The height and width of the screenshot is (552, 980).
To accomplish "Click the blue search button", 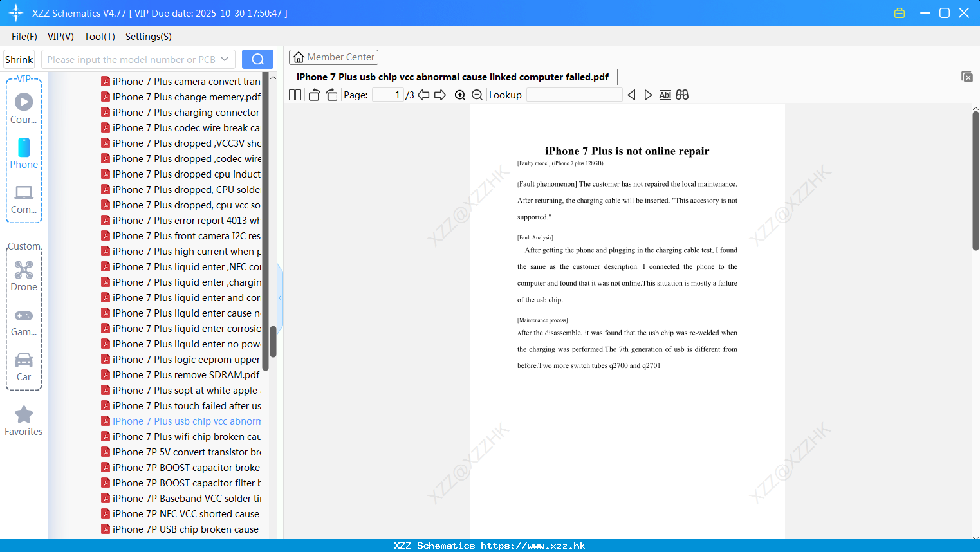I will click(x=257, y=59).
